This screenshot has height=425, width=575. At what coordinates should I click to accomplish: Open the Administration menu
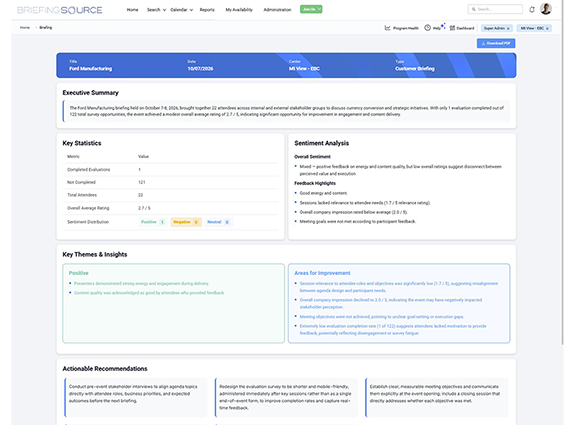[x=277, y=10]
